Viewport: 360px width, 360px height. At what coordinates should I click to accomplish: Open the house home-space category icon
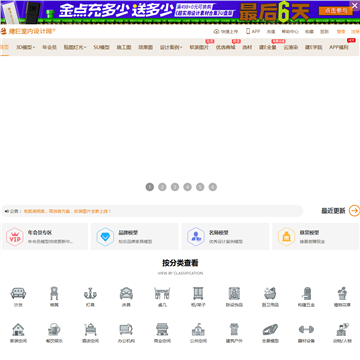(x=18, y=330)
